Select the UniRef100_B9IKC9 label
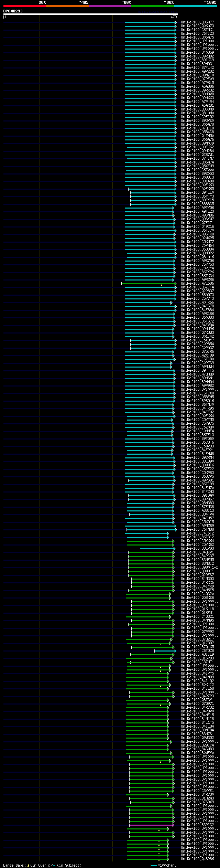Image resolution: width=220 pixels, height=868 pixels. (197, 60)
